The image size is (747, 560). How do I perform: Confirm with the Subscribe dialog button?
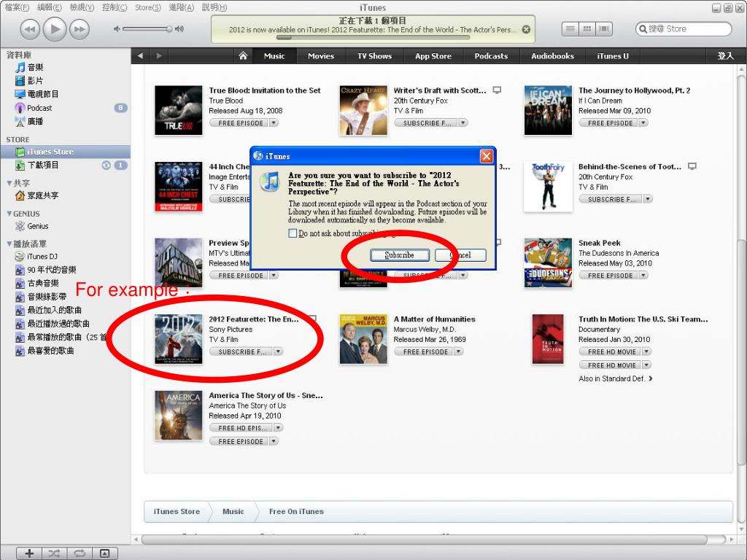coord(399,255)
